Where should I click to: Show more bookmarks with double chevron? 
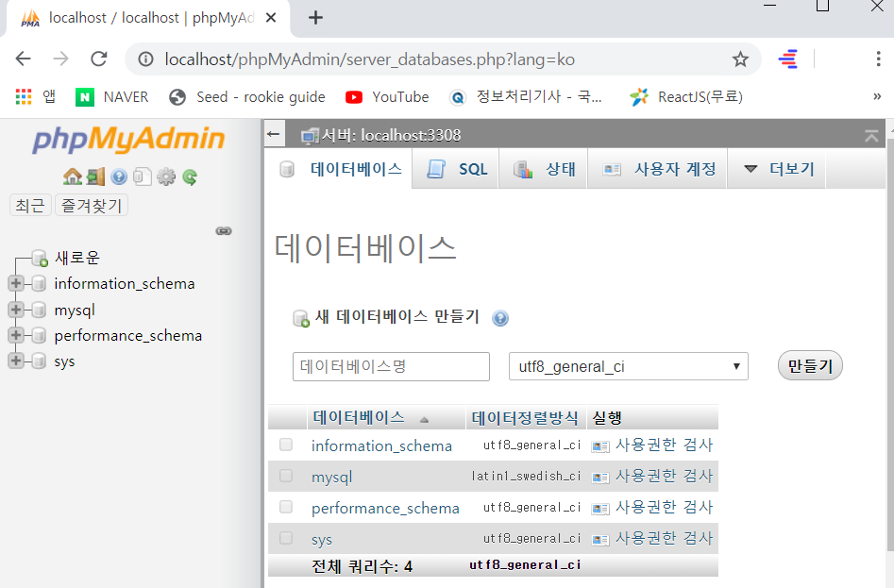coord(877,97)
